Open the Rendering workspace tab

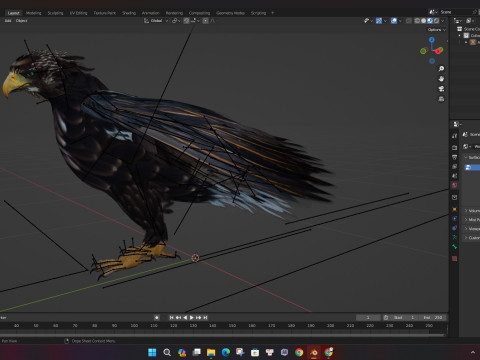[x=174, y=13]
